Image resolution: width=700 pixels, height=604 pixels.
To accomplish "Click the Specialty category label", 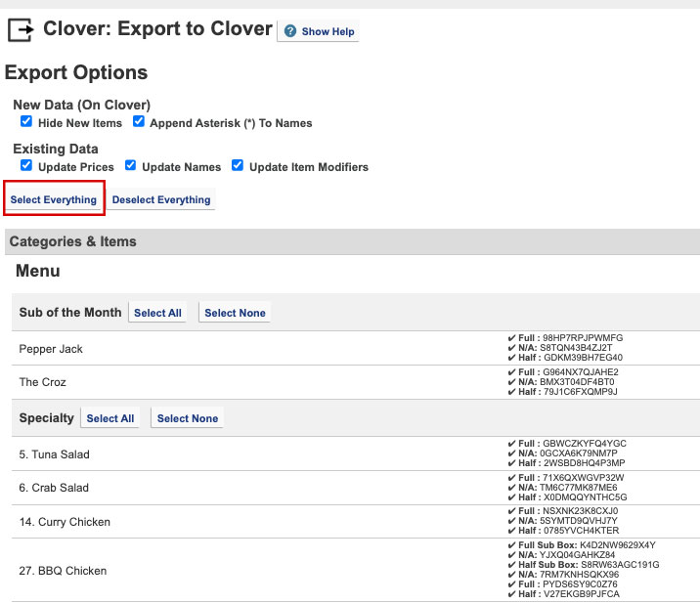I will tap(46, 418).
